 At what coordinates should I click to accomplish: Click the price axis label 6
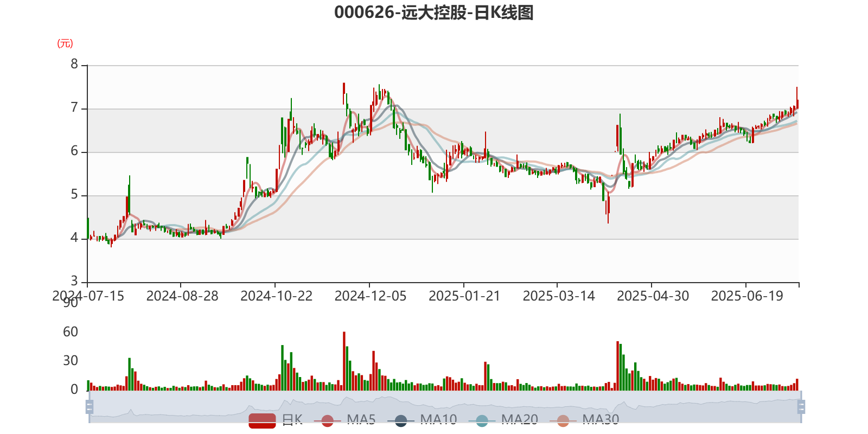(x=74, y=151)
